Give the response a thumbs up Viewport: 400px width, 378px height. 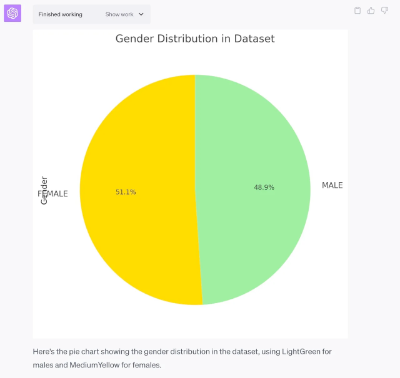tap(371, 11)
